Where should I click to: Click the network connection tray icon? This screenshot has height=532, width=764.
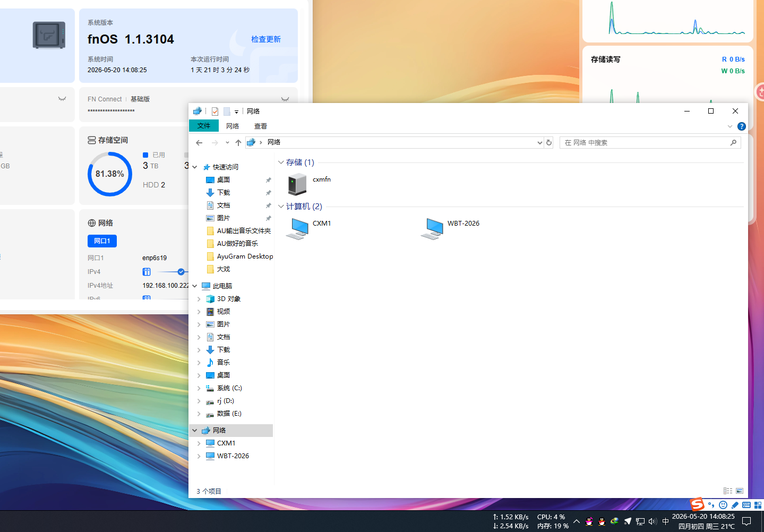click(640, 521)
